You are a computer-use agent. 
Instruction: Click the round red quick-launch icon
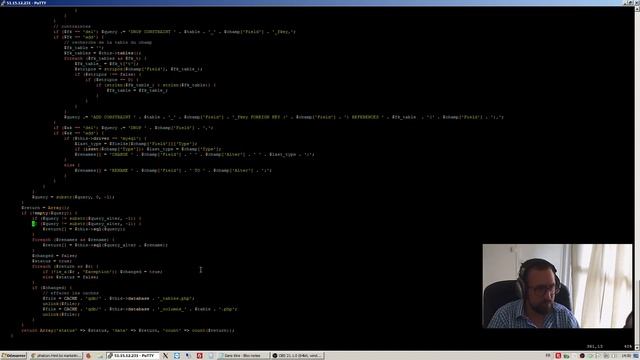click(x=88, y=356)
